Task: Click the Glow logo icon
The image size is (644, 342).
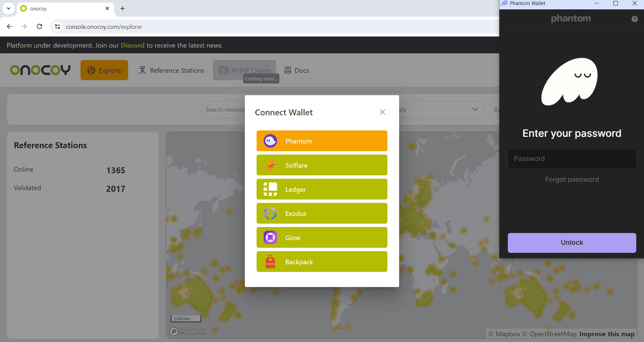Action: click(x=270, y=237)
